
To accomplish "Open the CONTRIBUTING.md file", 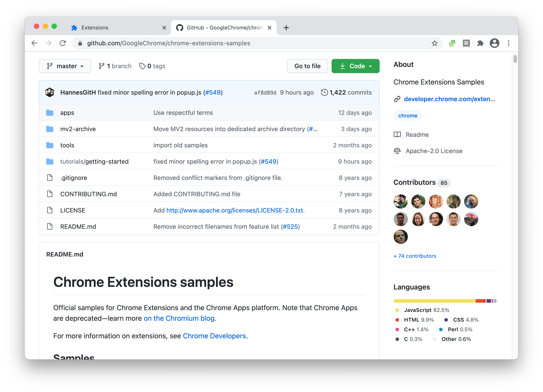I will [x=89, y=194].
